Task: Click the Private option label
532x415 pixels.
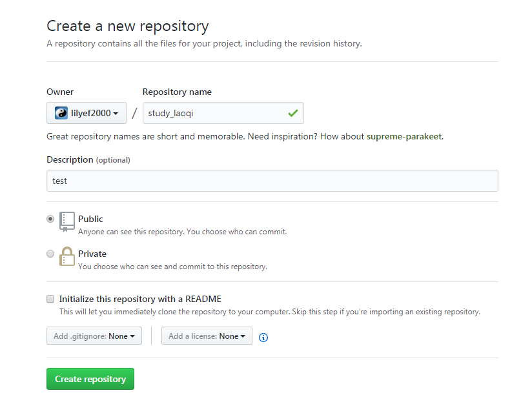Action: point(92,254)
